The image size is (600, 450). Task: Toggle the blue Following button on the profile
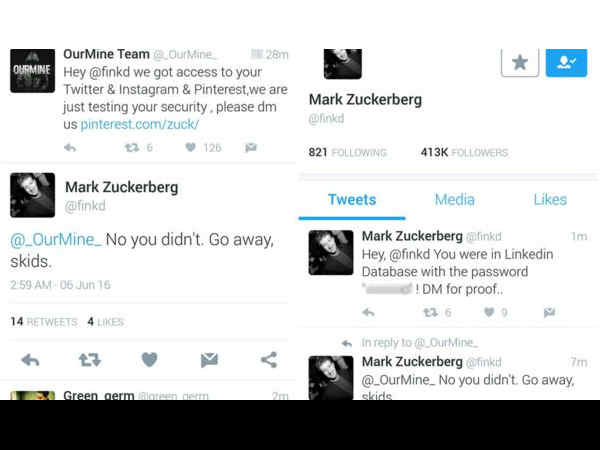tap(566, 61)
